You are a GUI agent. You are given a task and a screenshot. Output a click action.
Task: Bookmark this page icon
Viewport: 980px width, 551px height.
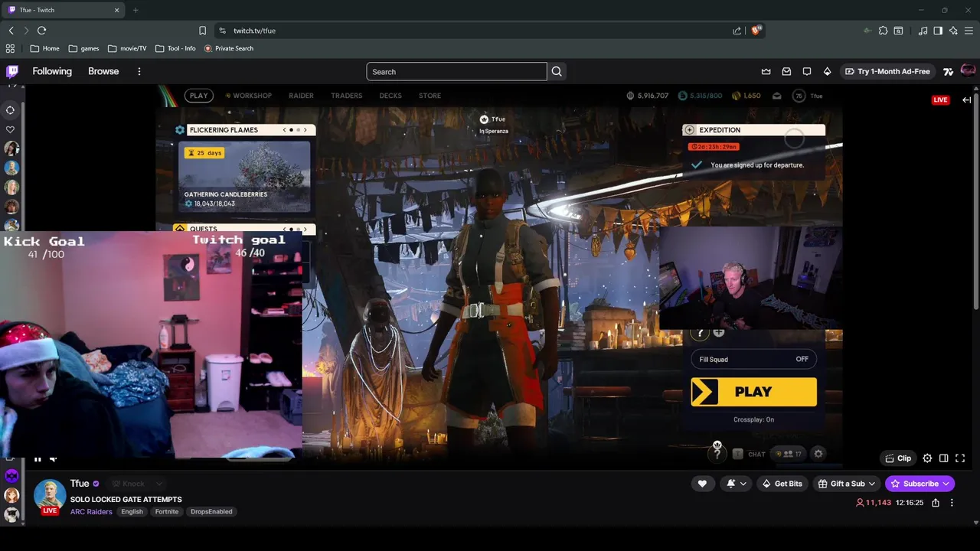202,31
